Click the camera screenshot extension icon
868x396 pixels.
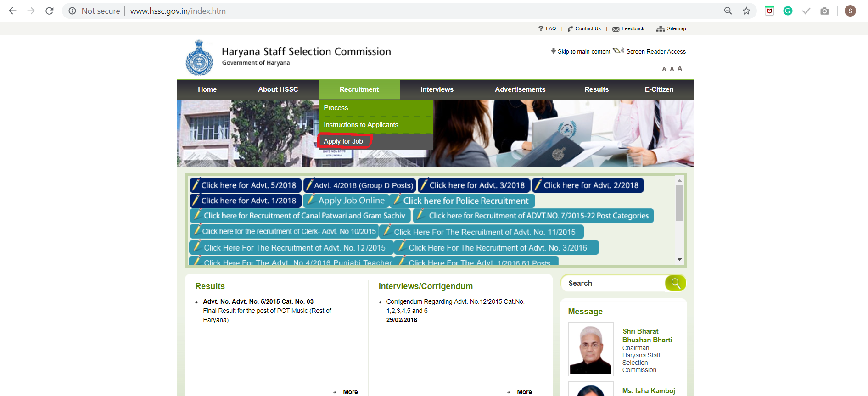click(824, 11)
